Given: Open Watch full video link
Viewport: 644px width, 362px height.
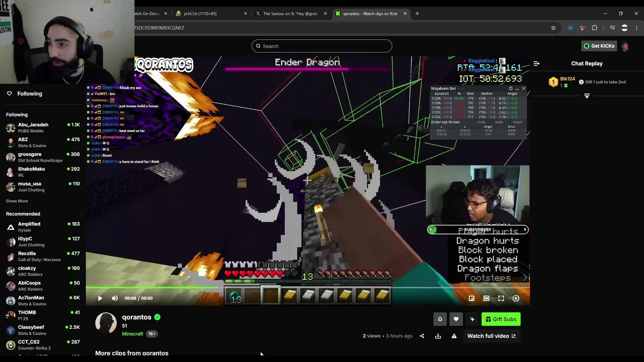Looking at the screenshot, I should pyautogui.click(x=492, y=336).
